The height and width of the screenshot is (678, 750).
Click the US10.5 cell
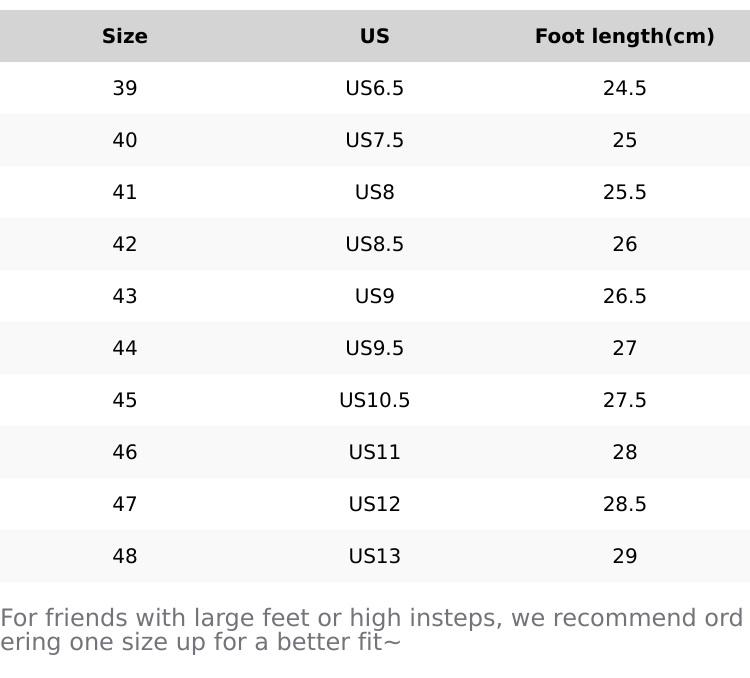tap(375, 401)
